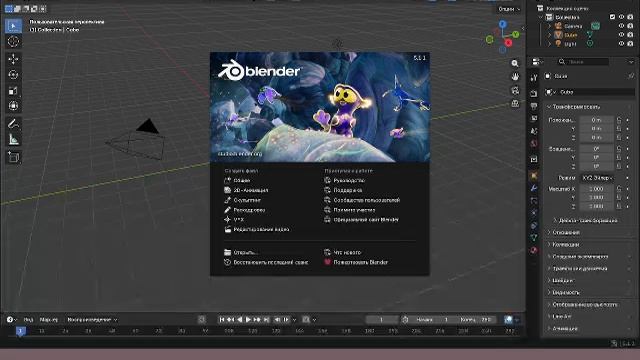The height and width of the screenshot is (360, 640).
Task: Click Пожертвовать Blender heart link
Action: (x=356, y=262)
